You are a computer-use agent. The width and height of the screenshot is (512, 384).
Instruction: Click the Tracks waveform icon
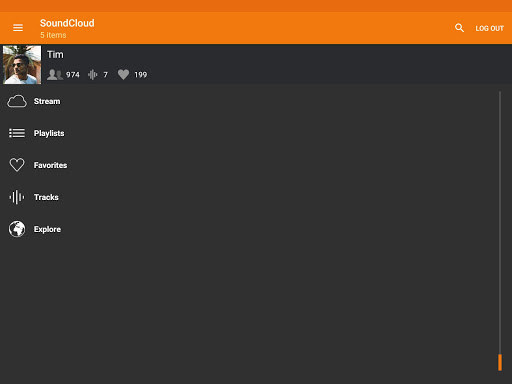click(x=17, y=197)
